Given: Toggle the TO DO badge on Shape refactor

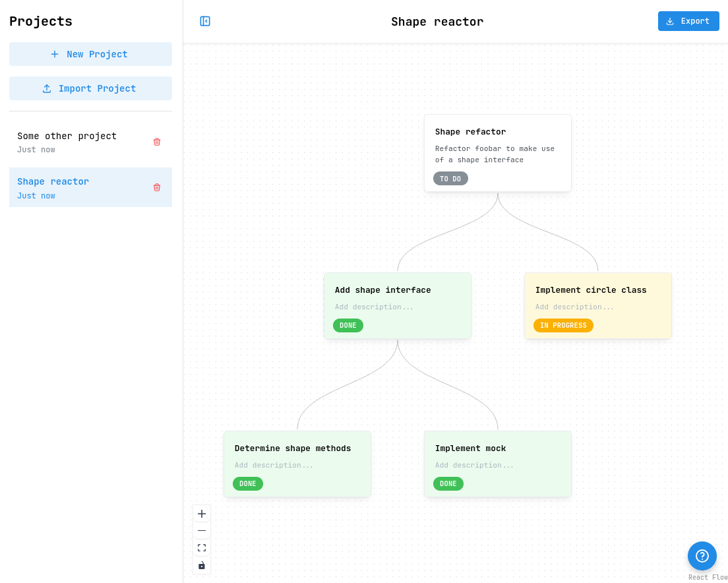Looking at the screenshot, I should [x=450, y=178].
